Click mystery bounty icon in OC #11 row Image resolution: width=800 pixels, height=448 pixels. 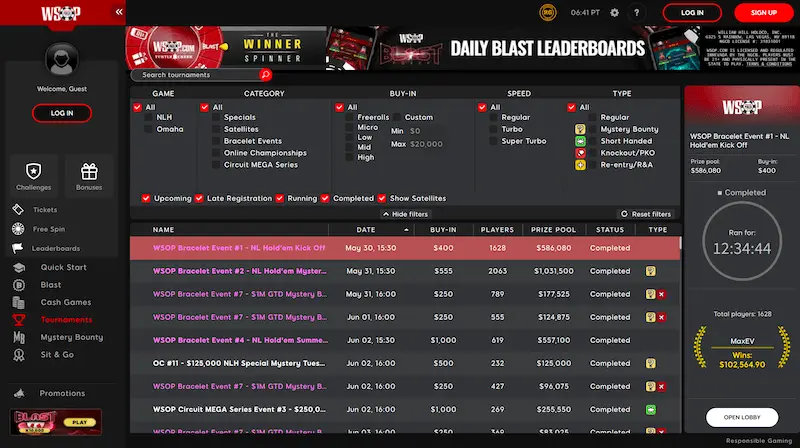[x=651, y=363]
